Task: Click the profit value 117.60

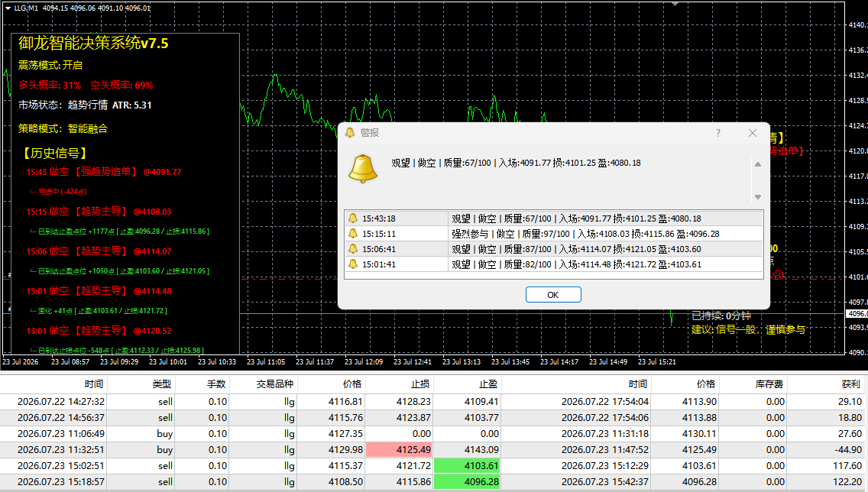Action: click(x=847, y=465)
